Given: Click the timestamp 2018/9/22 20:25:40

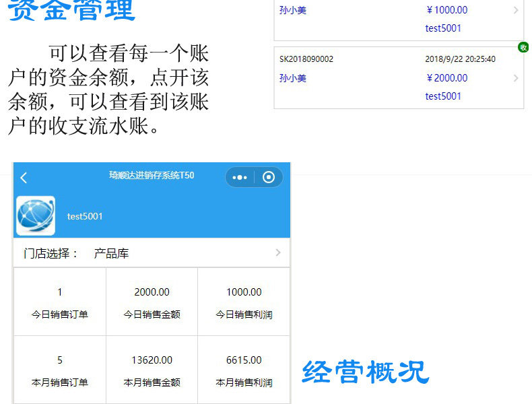Looking at the screenshot, I should pos(460,59).
